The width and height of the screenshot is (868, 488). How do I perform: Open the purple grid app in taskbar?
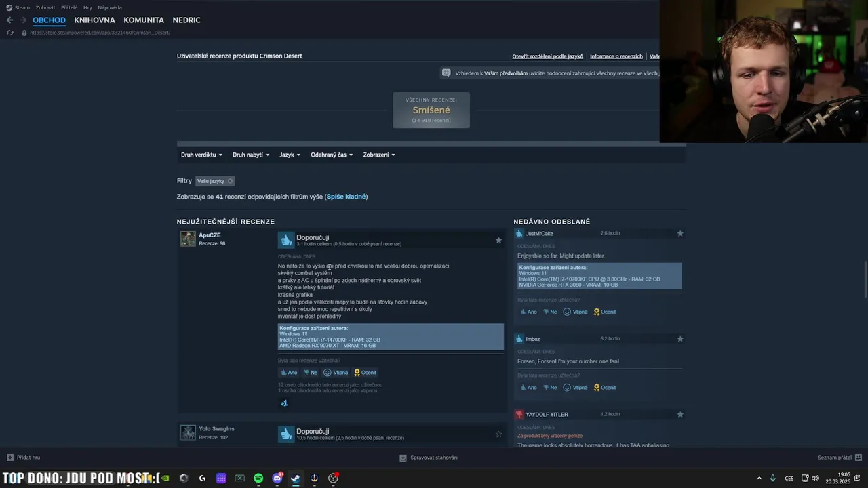point(221,478)
